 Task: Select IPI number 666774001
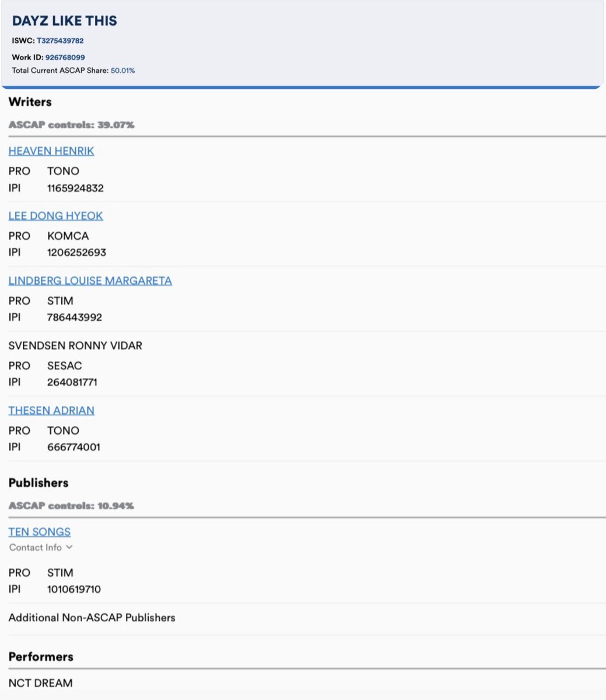coord(73,447)
